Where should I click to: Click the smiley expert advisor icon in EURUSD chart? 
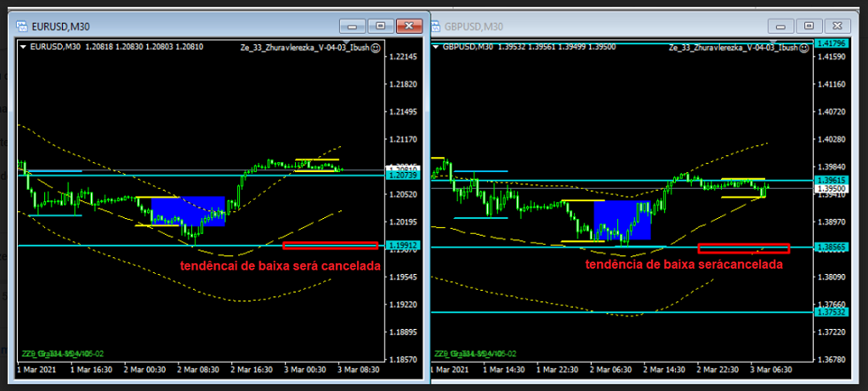[376, 48]
